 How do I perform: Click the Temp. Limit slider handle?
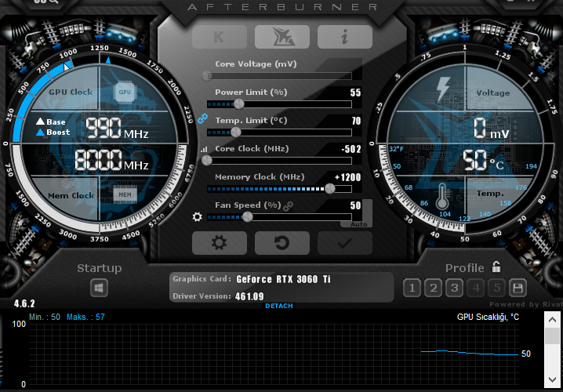click(236, 132)
